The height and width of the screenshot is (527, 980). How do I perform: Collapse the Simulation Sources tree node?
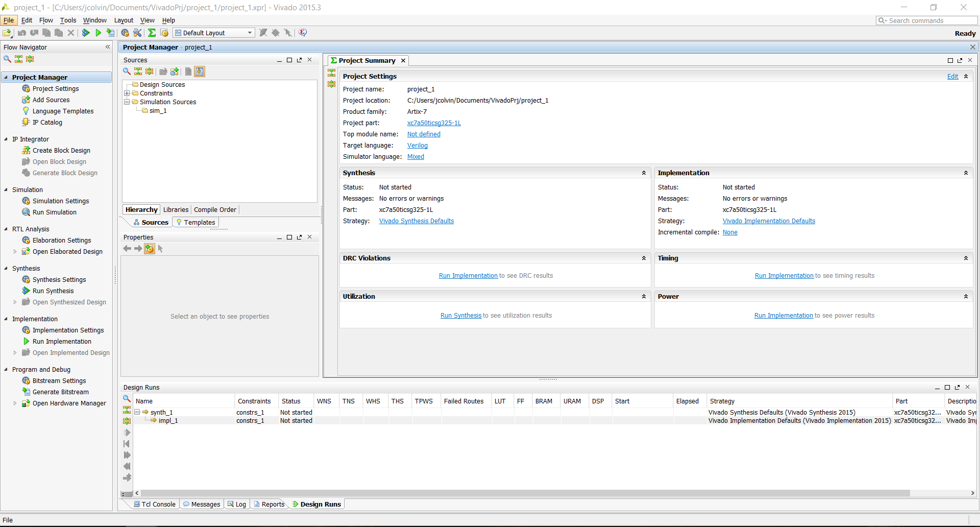(127, 102)
